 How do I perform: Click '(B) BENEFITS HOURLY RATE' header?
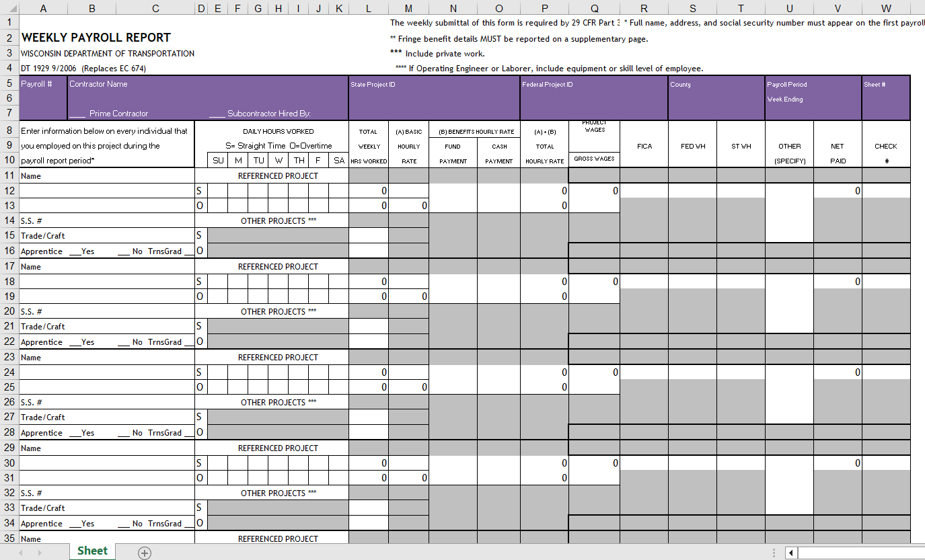click(476, 131)
